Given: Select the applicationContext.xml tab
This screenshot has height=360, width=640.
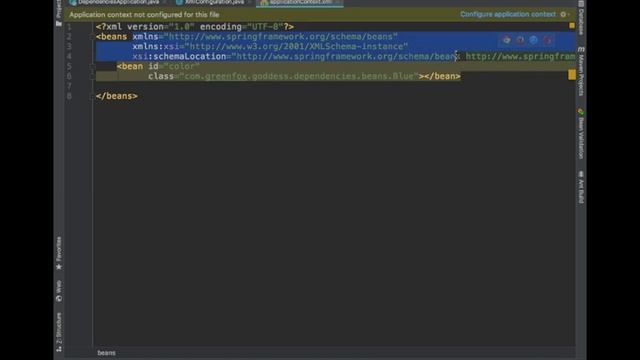Looking at the screenshot, I should [x=300, y=2].
